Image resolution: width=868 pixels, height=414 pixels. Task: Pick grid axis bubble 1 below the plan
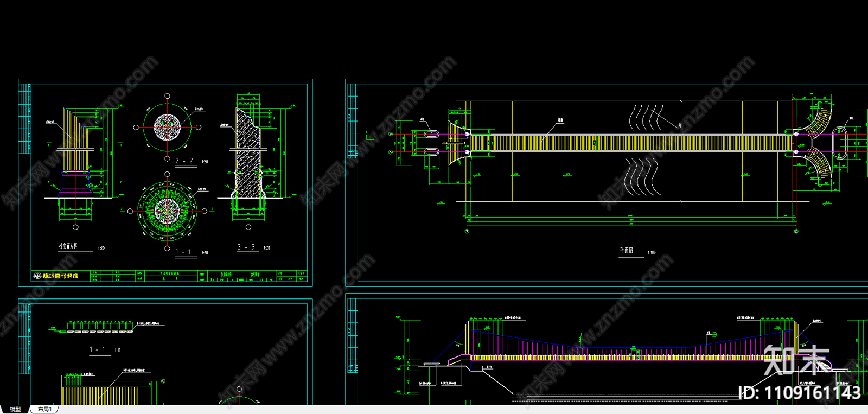(x=467, y=231)
